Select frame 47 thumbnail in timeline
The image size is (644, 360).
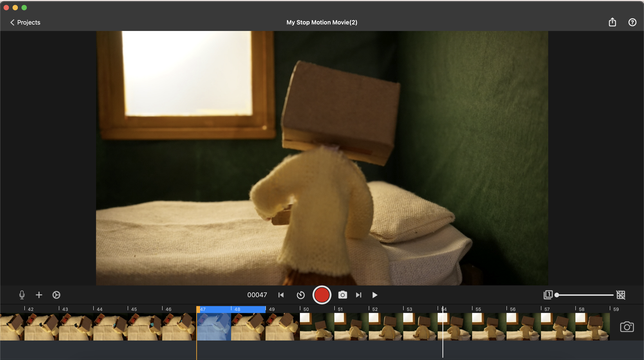(x=214, y=326)
